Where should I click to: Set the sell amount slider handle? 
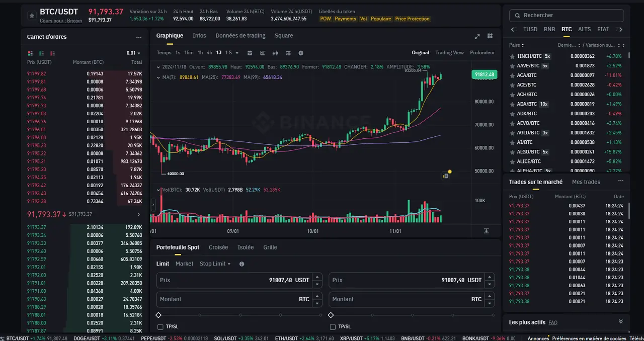(331, 315)
